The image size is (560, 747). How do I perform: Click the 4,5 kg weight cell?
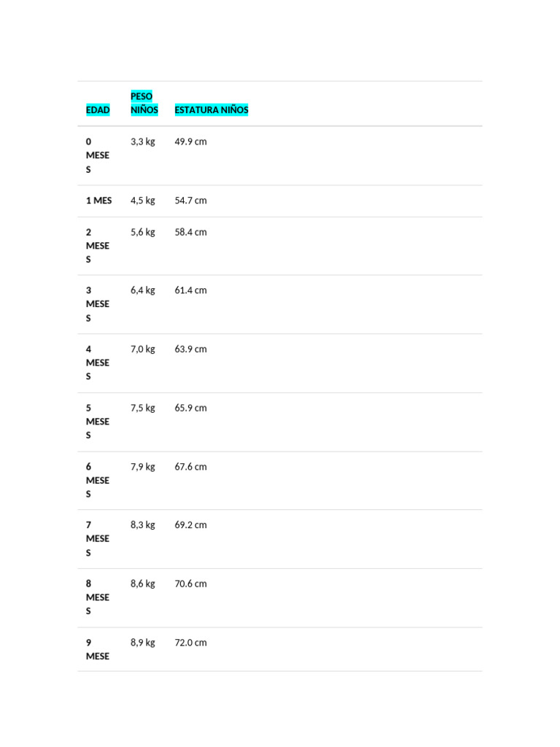(143, 201)
